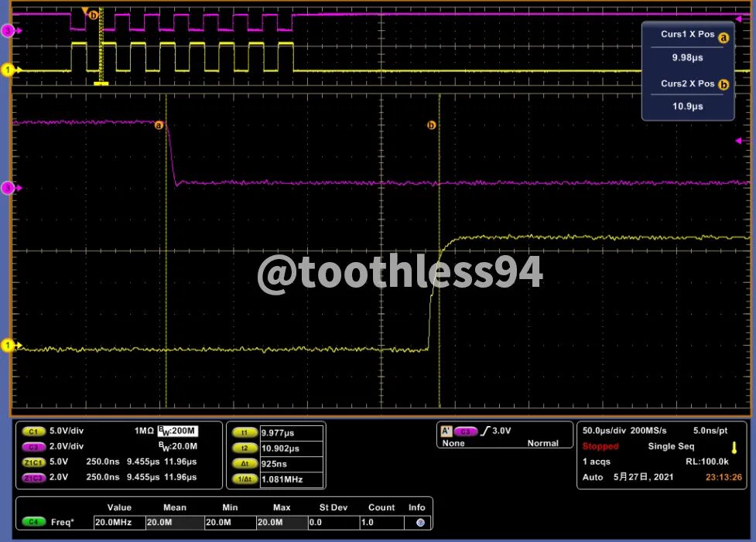Image resolution: width=756 pixels, height=542 pixels.
Task: Click the St Dev column header
Action: coord(334,507)
